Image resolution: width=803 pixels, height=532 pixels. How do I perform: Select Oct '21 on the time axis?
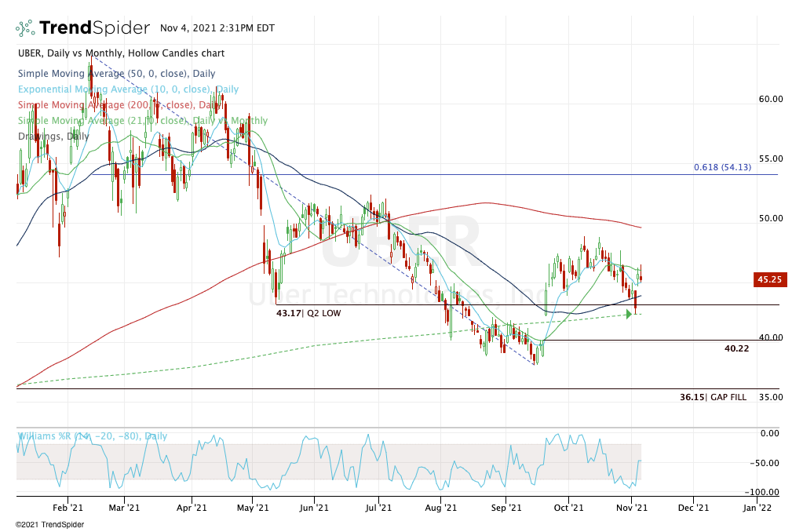pyautogui.click(x=568, y=508)
